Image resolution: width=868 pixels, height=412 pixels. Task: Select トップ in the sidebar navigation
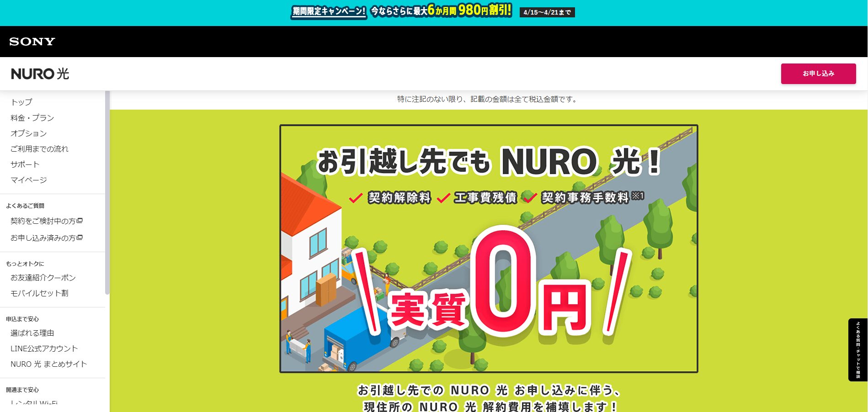pyautogui.click(x=21, y=102)
